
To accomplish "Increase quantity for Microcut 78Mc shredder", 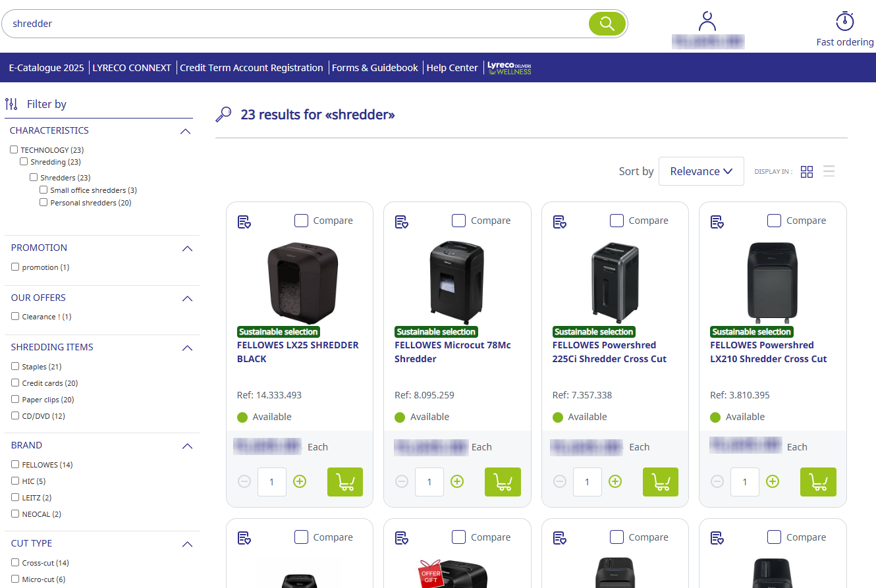I will 457,482.
